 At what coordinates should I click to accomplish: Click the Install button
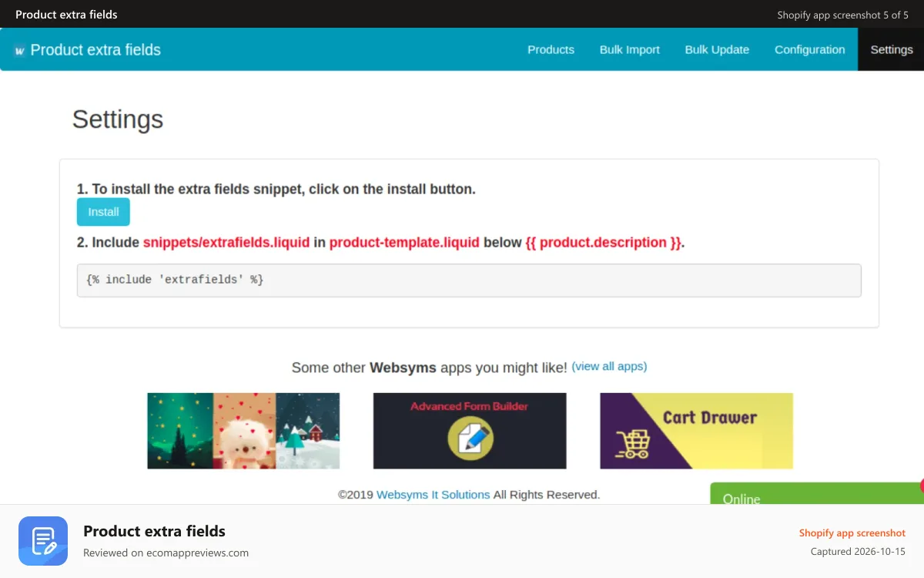[x=103, y=212]
